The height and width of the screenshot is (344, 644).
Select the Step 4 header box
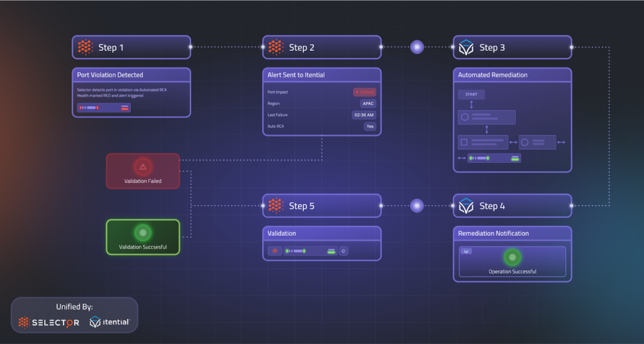(513, 206)
